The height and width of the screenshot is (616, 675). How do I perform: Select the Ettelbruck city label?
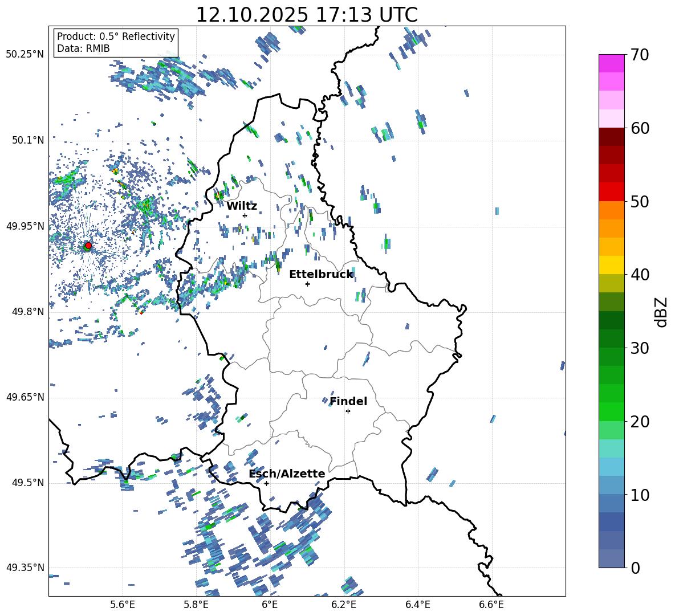(321, 275)
